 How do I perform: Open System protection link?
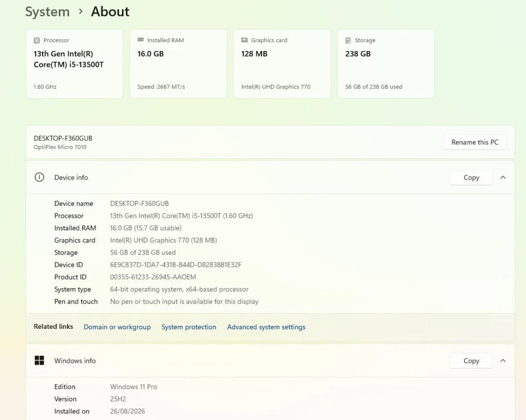pos(189,327)
